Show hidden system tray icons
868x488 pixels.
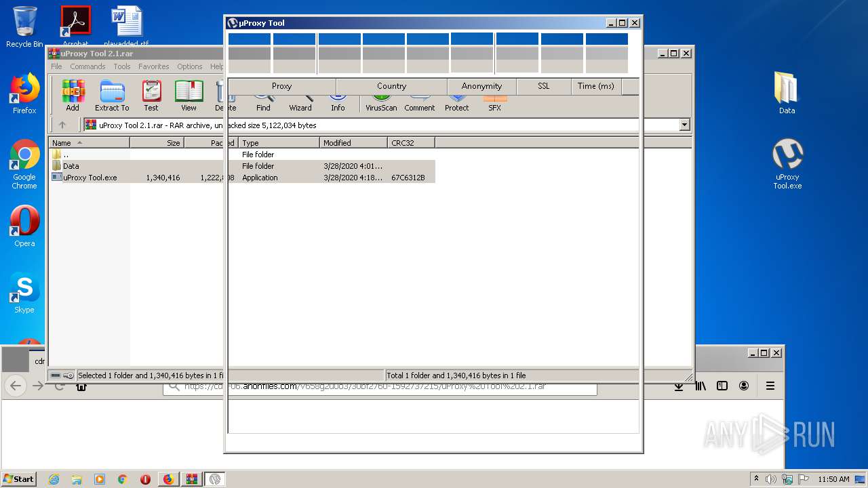(756, 479)
